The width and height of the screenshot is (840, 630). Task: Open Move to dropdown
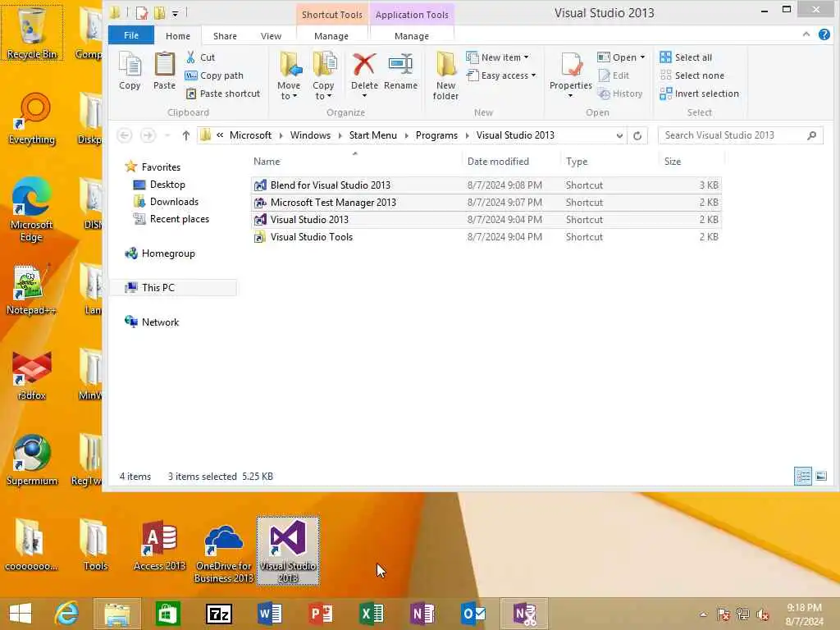click(x=289, y=76)
